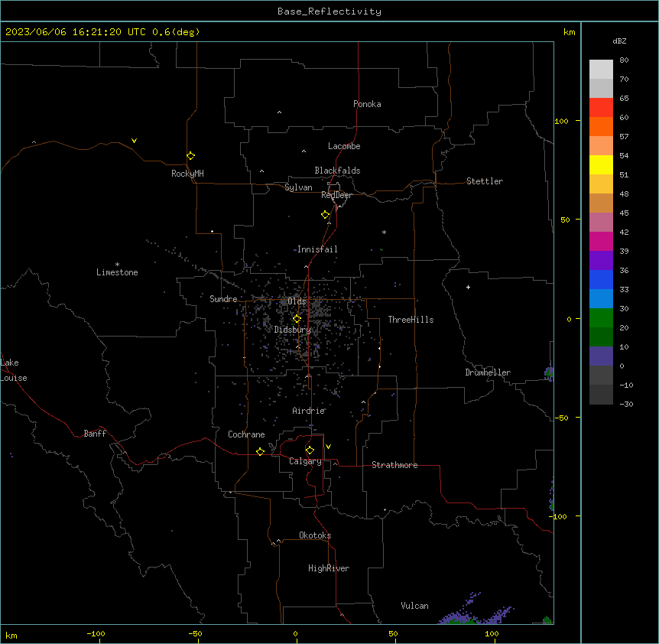Click the light grey 70-80 dBZ swatch

click(601, 70)
